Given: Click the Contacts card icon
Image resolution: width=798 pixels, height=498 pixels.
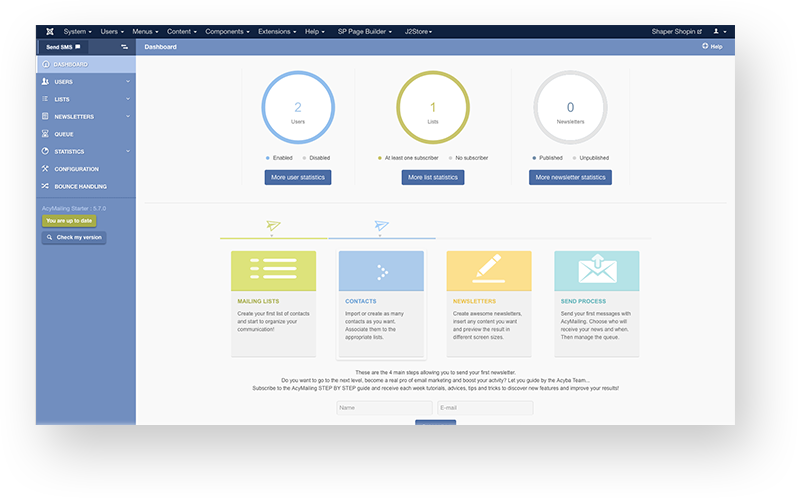Looking at the screenshot, I should pyautogui.click(x=381, y=271).
